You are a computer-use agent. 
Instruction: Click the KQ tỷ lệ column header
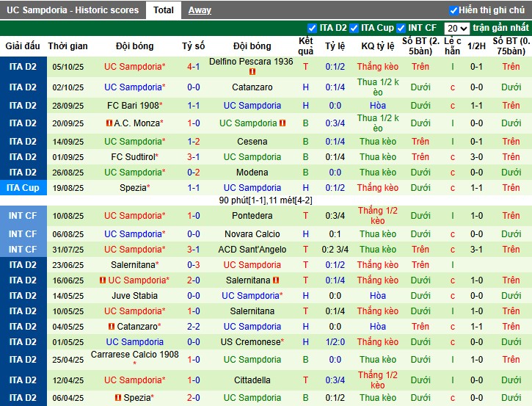[x=378, y=46]
